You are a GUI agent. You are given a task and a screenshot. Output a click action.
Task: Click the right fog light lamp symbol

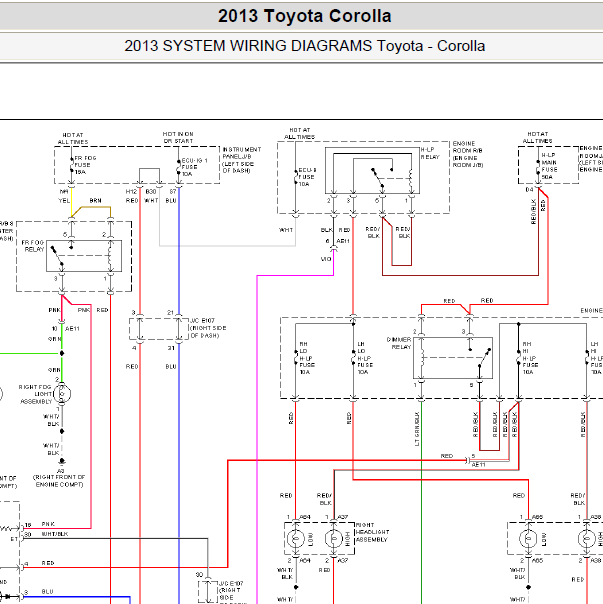[62, 394]
